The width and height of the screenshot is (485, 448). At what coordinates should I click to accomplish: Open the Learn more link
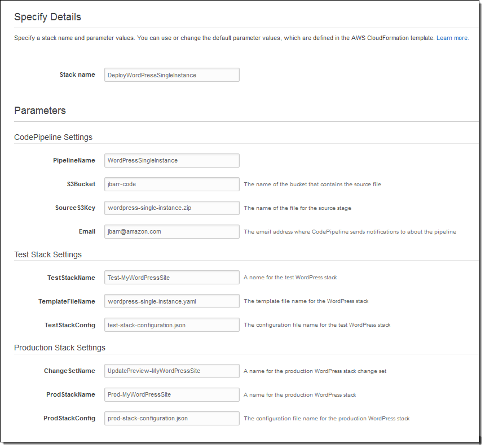pyautogui.click(x=452, y=38)
